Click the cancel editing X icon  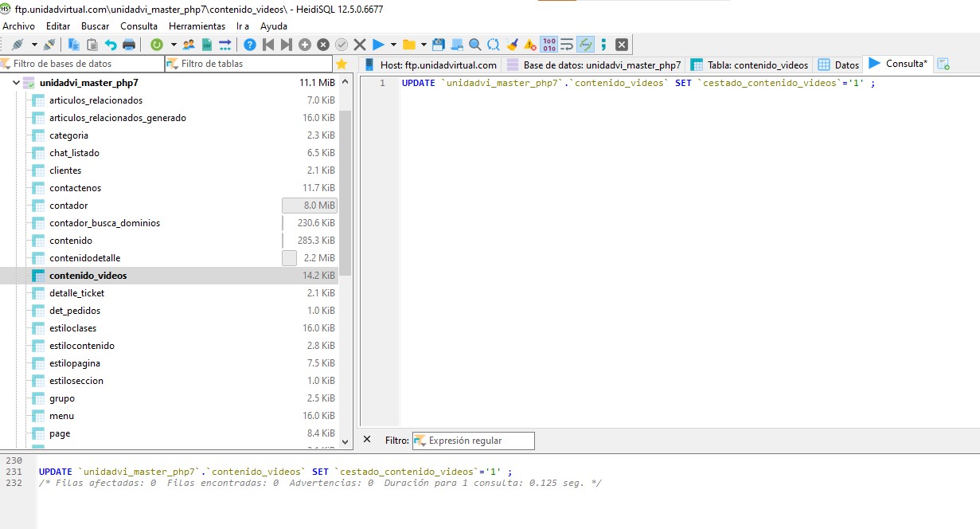pyautogui.click(x=360, y=45)
